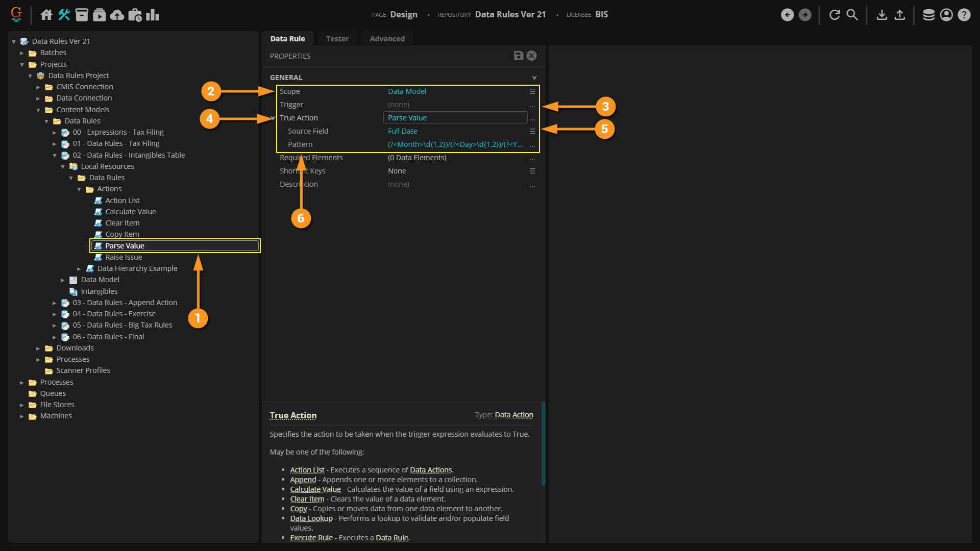Go to the Home page icon

tap(46, 15)
